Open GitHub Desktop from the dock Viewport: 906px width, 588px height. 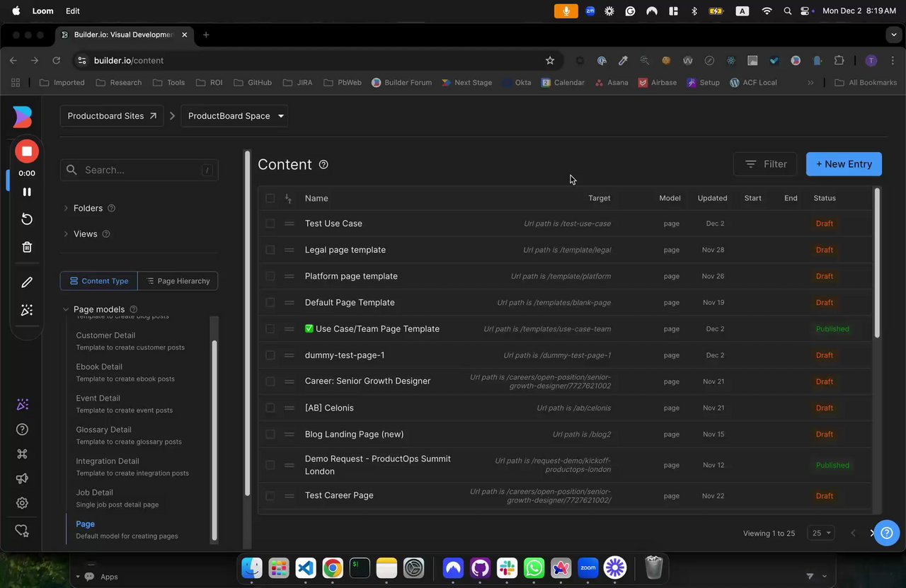(480, 567)
